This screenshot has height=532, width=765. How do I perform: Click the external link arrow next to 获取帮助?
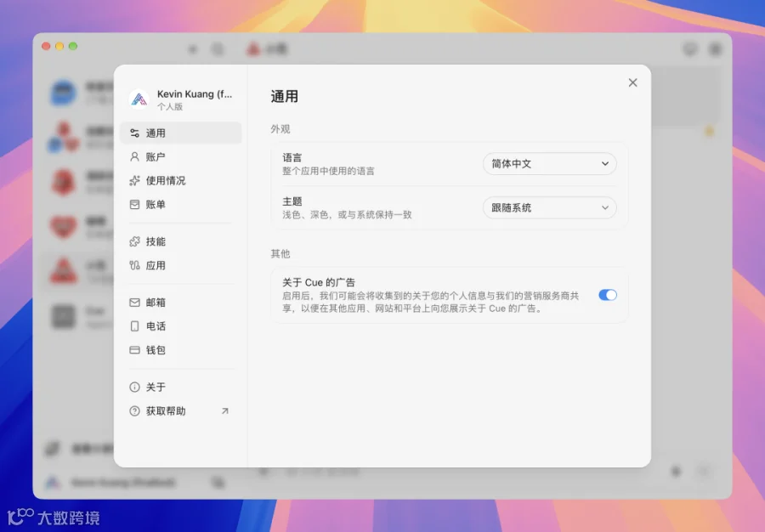[x=225, y=411]
